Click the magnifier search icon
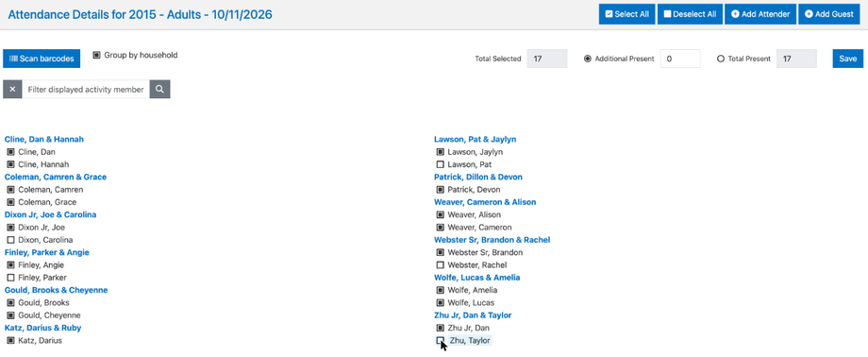This screenshot has width=868, height=357. coord(159,89)
